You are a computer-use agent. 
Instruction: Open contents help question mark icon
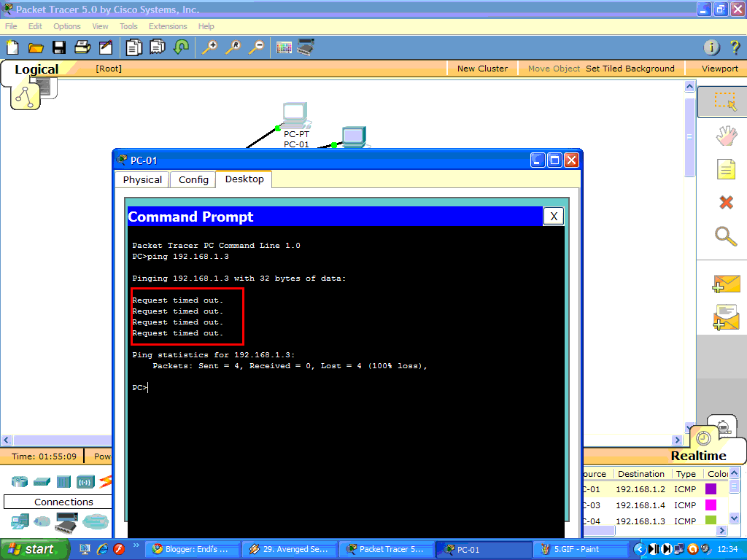click(x=735, y=47)
